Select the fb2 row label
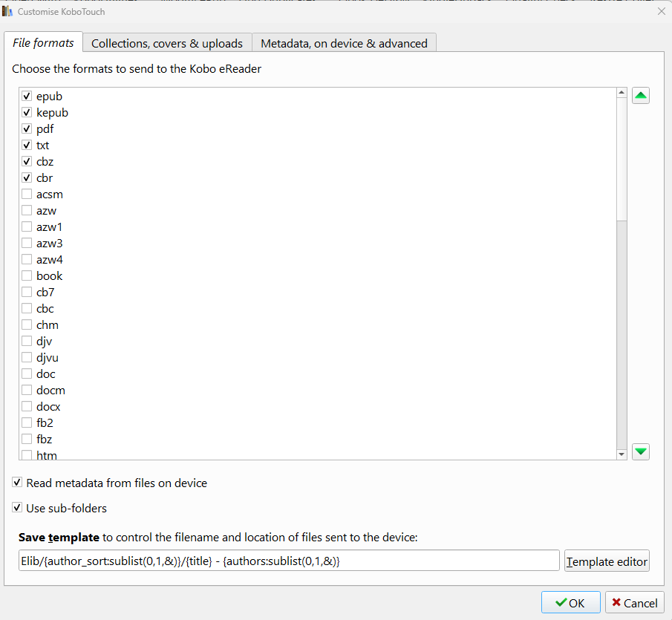This screenshot has height=620, width=672. 45,422
